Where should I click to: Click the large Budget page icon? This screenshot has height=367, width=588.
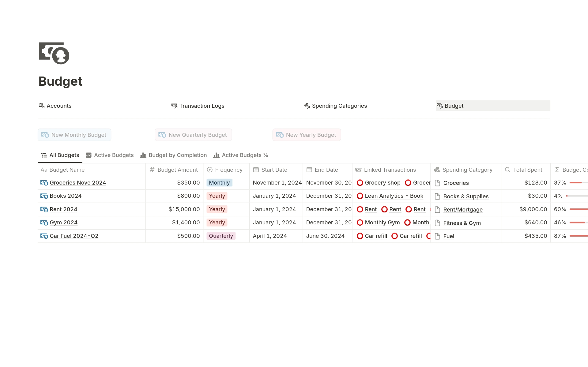[x=54, y=53]
